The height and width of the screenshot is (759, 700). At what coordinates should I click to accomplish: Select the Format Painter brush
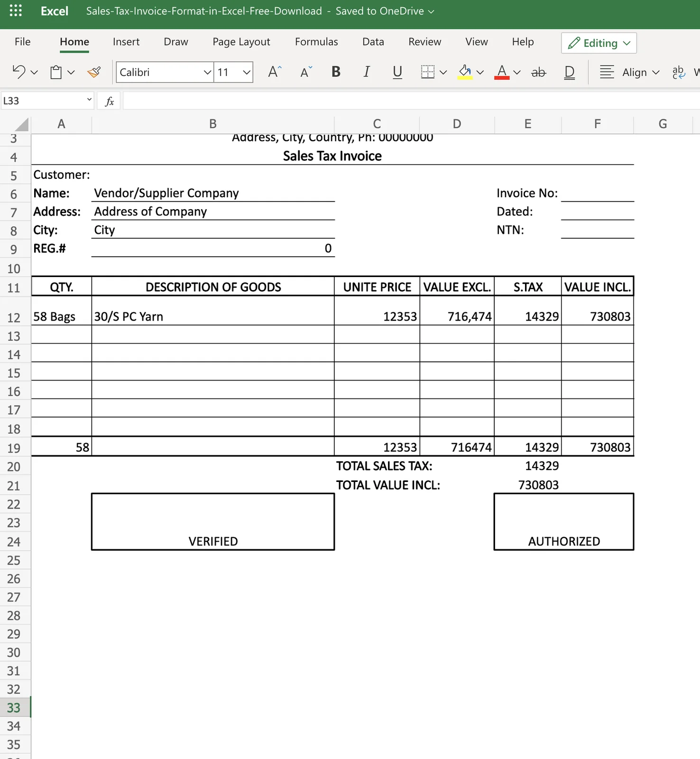point(94,72)
